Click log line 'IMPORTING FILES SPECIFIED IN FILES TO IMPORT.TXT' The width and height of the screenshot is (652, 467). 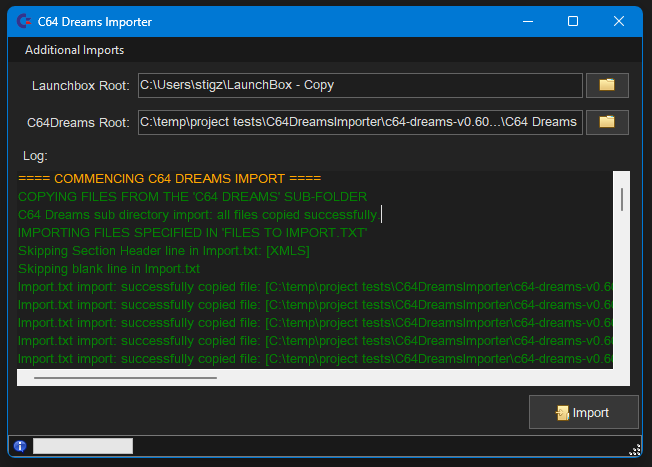click(193, 233)
